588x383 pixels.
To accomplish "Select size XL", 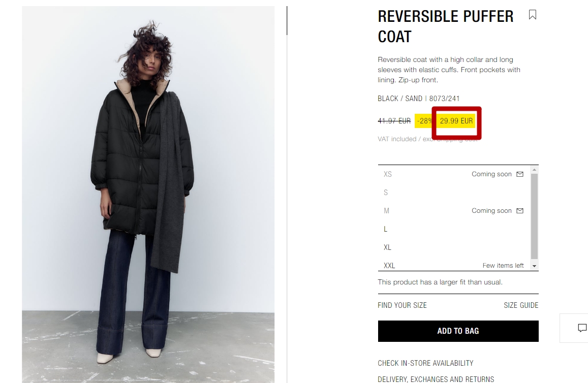I will [453, 247].
